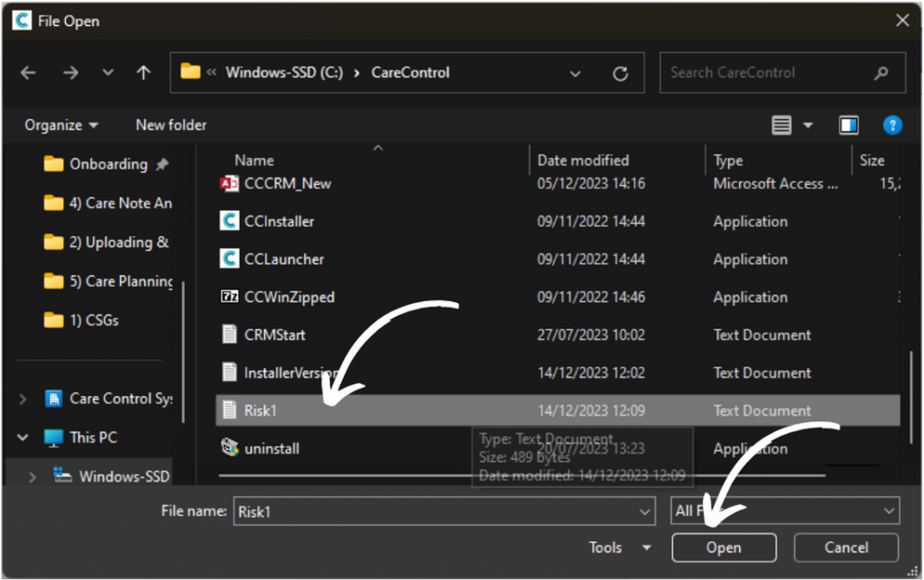
Task: Focus the Search CareControl field
Action: 782,72
